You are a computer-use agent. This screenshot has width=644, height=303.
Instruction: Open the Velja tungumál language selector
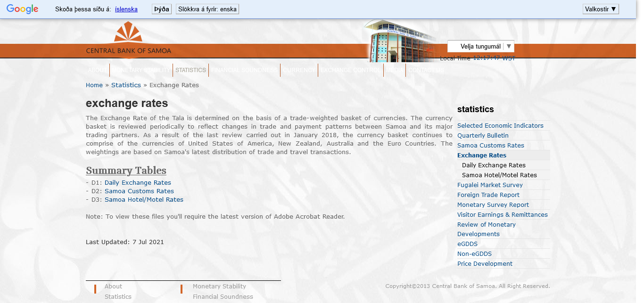pos(480,46)
